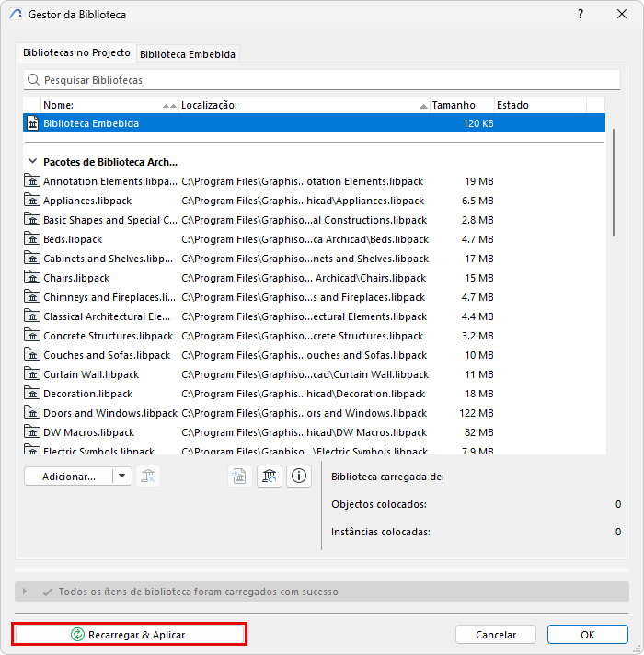This screenshot has width=644, height=655.
Task: Click the Curtain Wall.libpack package icon
Action: coord(32,374)
